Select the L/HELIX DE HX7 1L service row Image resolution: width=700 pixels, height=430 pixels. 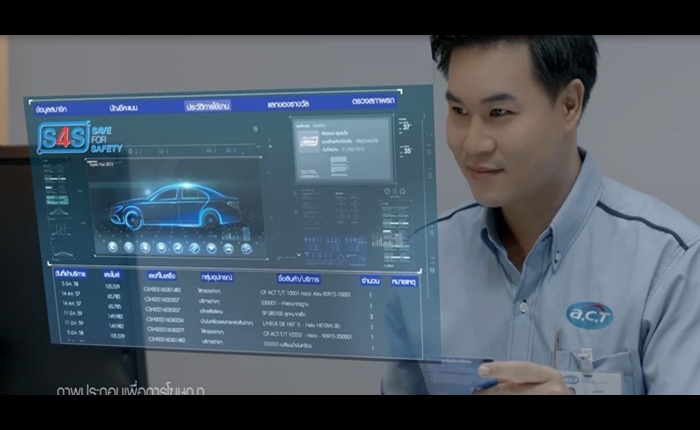tap(239, 325)
